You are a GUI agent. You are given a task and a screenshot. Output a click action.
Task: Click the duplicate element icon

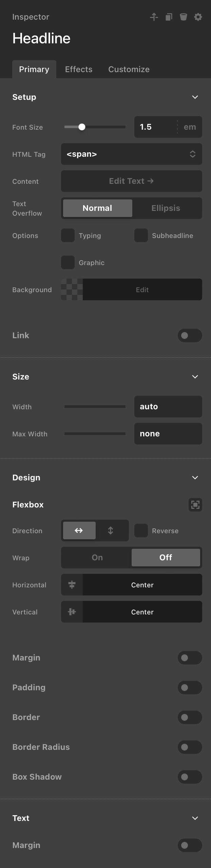169,17
